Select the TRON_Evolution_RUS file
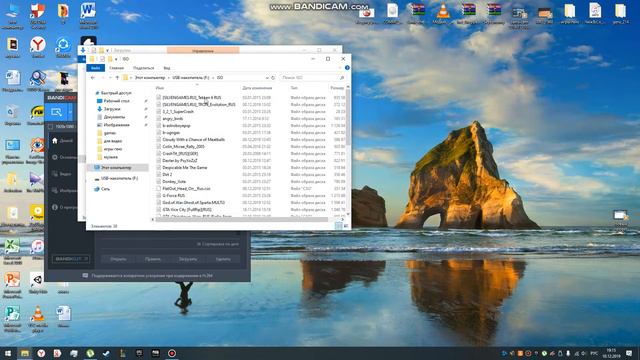 [199, 104]
